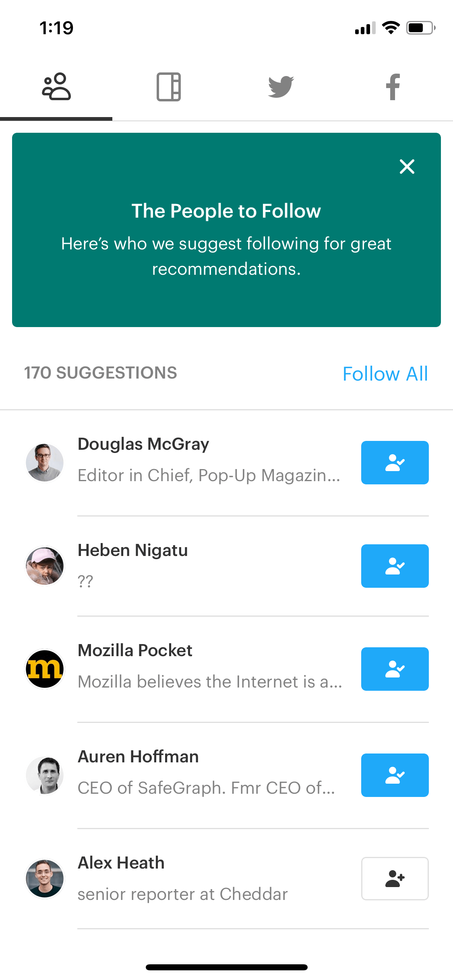Tap Follow All link
This screenshot has height=980, width=453.
[x=385, y=374]
